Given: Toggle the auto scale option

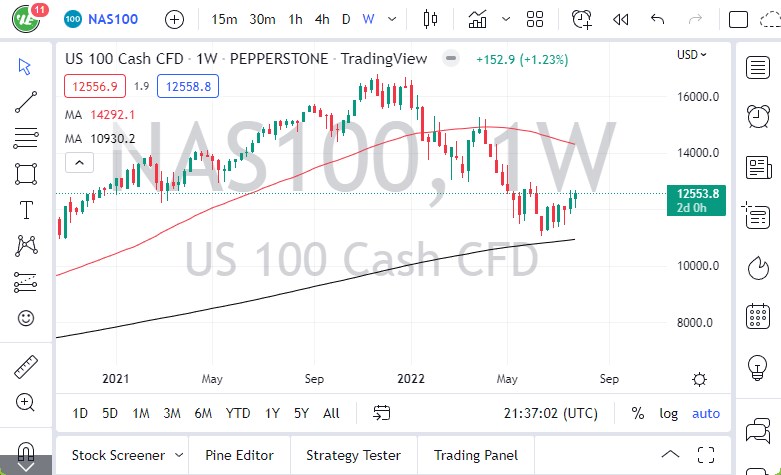Looking at the screenshot, I should [x=706, y=413].
